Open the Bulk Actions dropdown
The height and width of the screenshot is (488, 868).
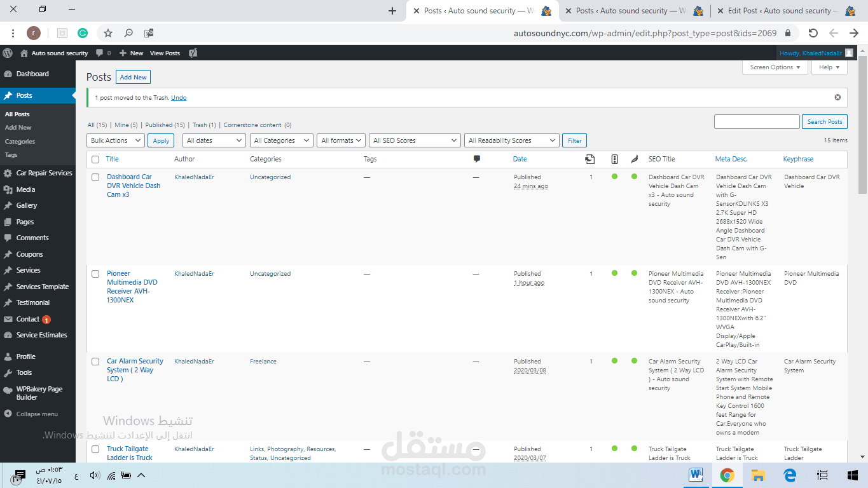116,140
